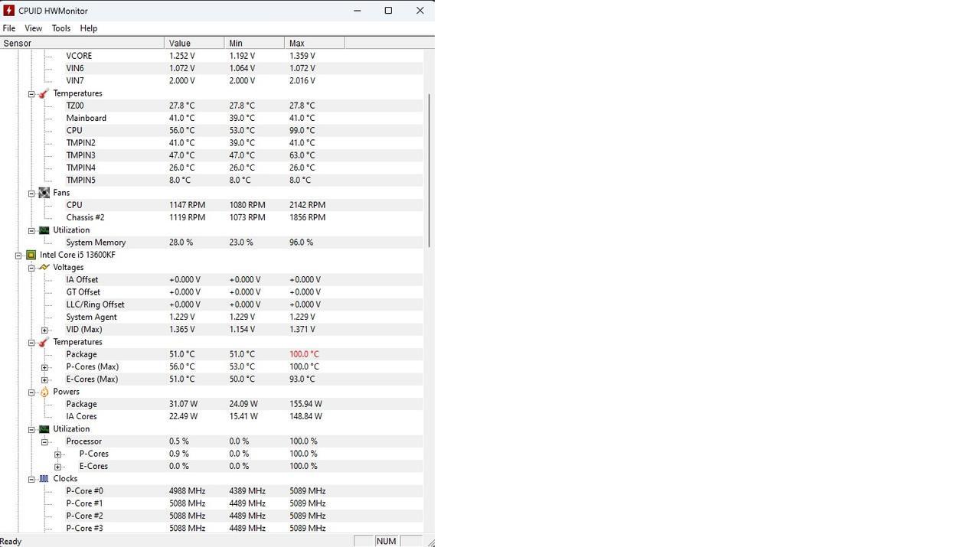Collapse the motherboard Temperatures node

point(31,94)
